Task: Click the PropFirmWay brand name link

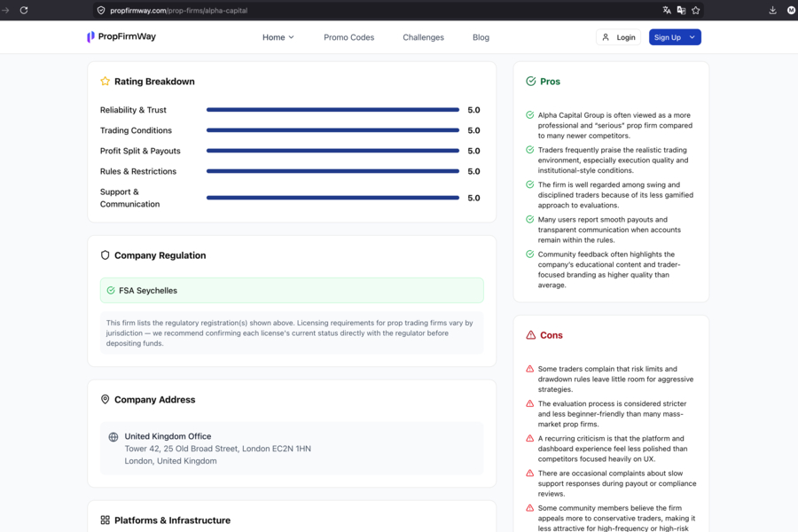Action: (127, 36)
